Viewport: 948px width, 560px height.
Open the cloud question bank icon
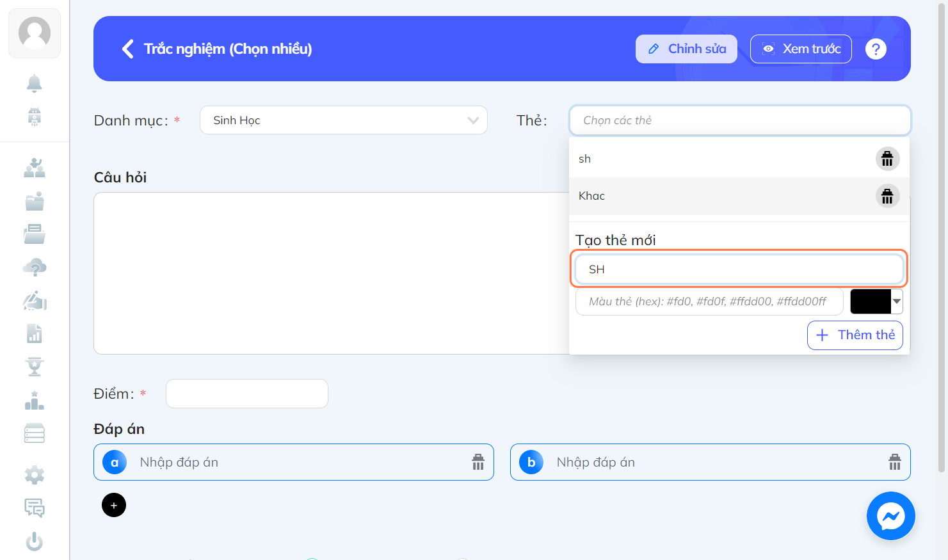pos(35,267)
